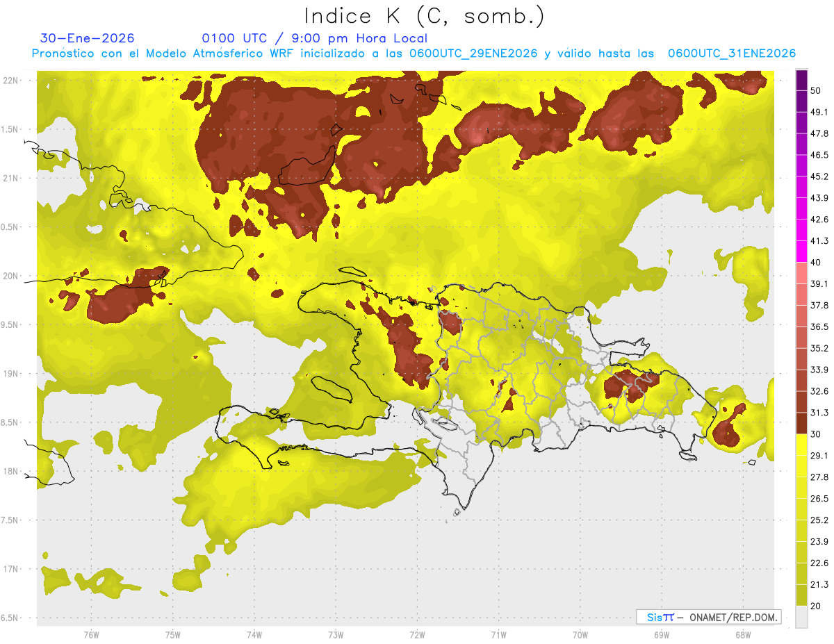The height and width of the screenshot is (644, 834).
Task: Click the "49.1" color scale value
Action: click(x=819, y=112)
